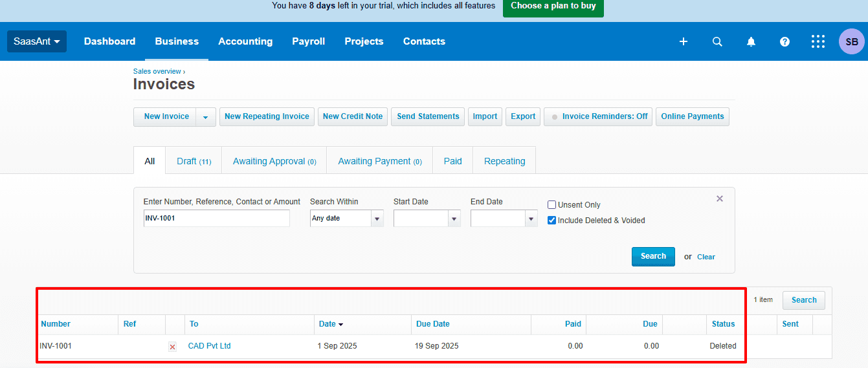
Task: Click the help question mark icon
Action: (785, 41)
